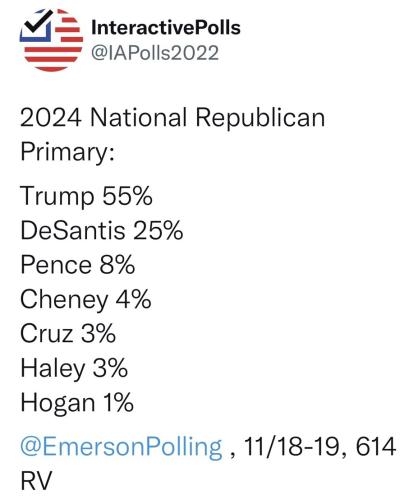Click the sample size number "614"

(x=376, y=446)
